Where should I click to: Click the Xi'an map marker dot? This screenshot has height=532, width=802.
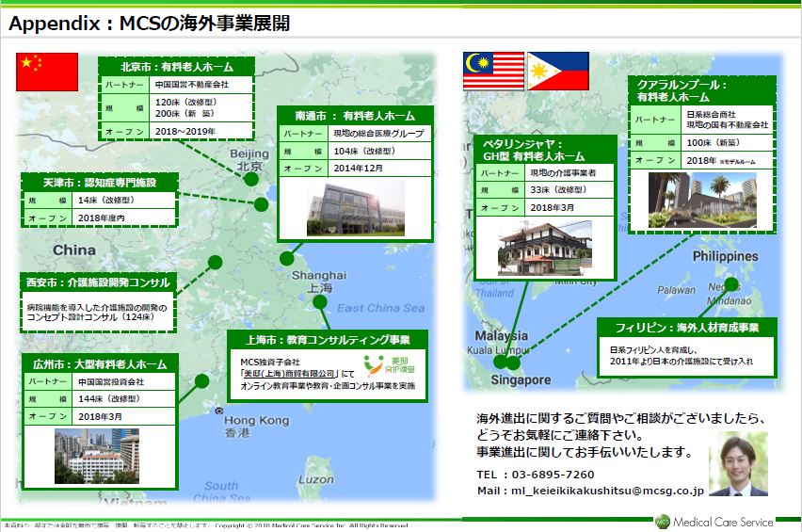215,263
